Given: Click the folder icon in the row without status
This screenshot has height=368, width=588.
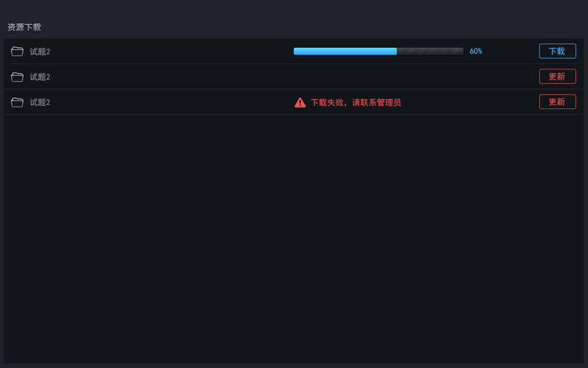Looking at the screenshot, I should point(17,77).
